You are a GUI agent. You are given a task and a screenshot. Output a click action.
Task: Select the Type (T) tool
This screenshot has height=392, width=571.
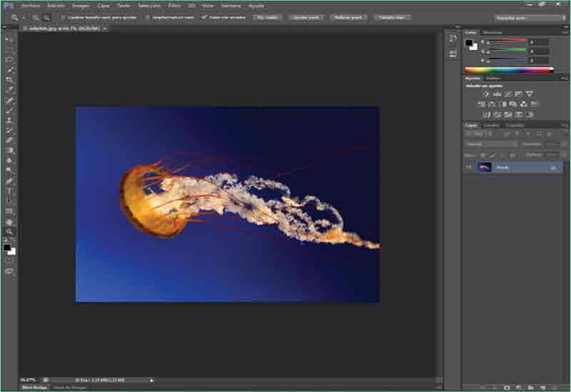coord(10,191)
